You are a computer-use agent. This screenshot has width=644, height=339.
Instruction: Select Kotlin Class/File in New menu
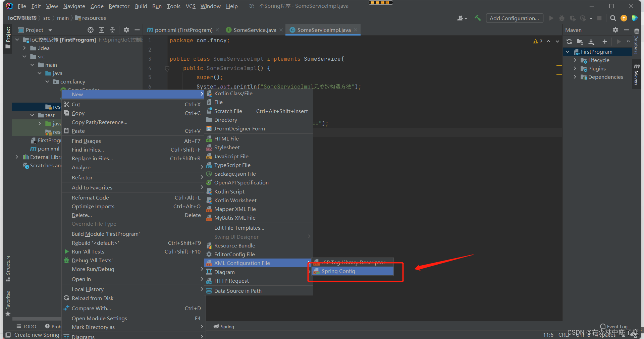(259, 93)
